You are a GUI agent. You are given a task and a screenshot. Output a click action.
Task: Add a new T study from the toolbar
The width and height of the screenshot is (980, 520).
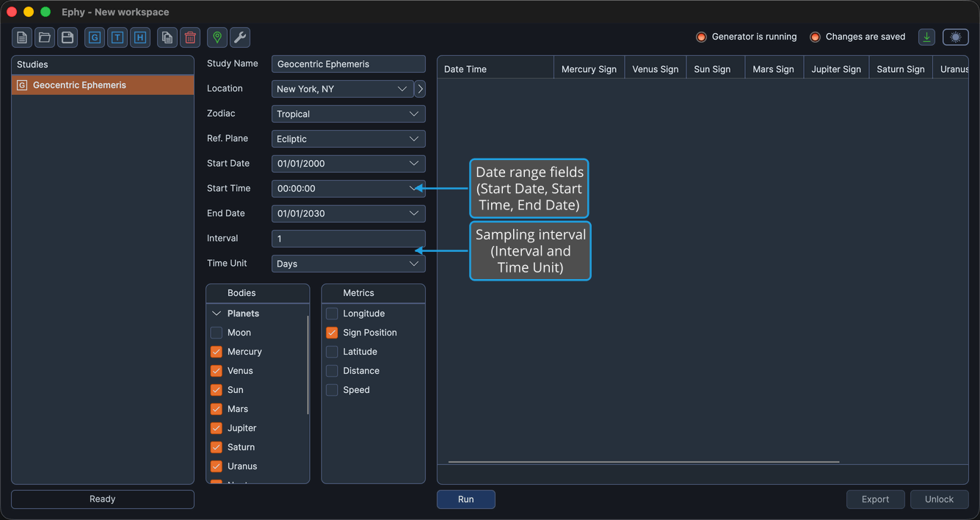pyautogui.click(x=117, y=37)
